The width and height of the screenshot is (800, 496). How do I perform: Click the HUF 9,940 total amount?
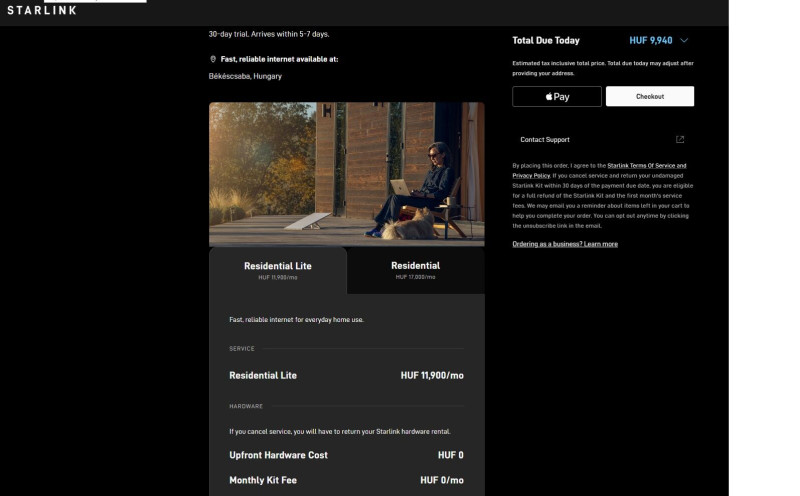tap(651, 40)
